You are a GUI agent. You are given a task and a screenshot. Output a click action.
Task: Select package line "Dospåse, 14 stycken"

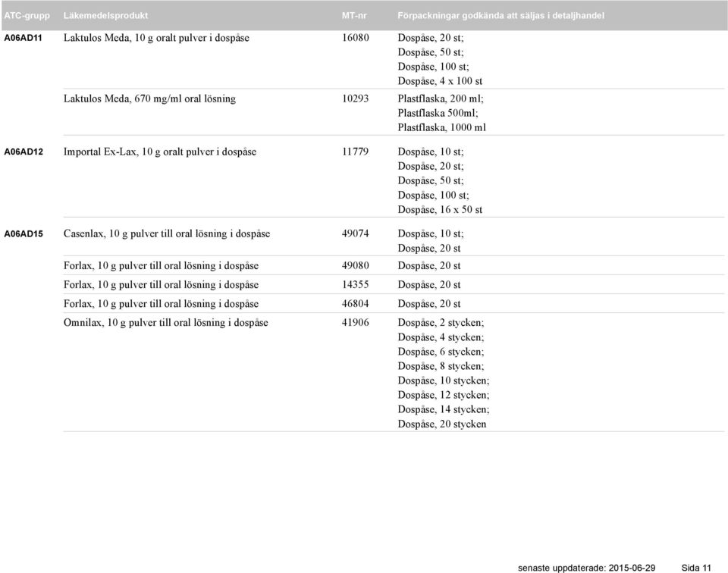444,409
